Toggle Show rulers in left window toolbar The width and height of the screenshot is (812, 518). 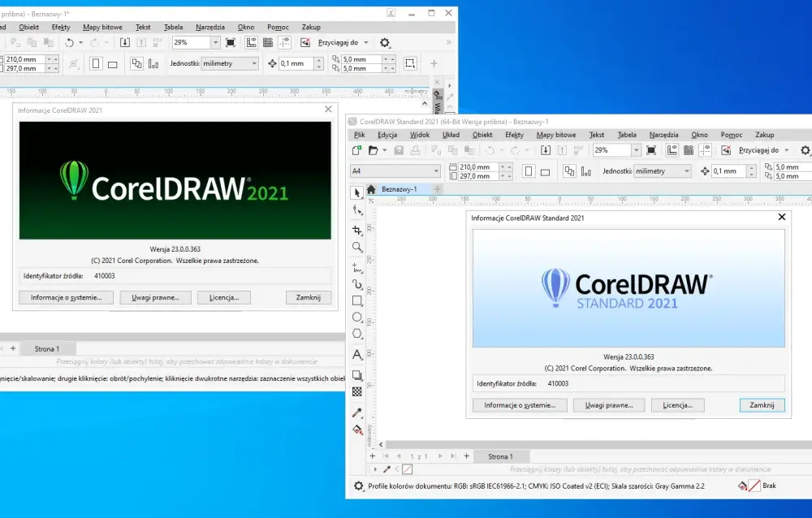coord(251,42)
